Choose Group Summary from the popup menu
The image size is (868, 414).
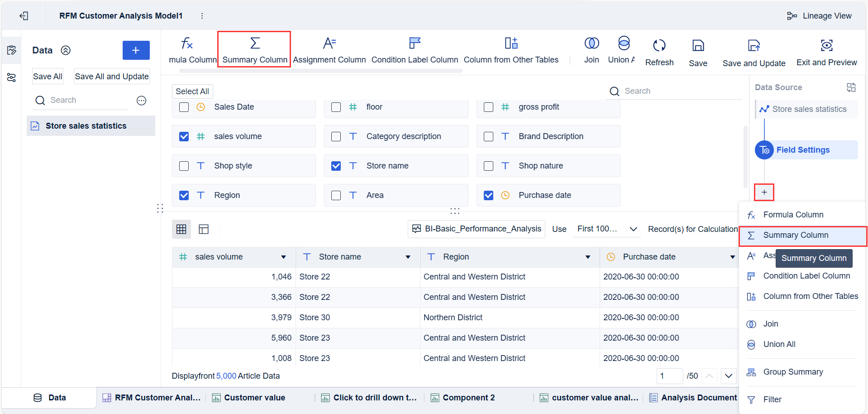tap(802, 372)
